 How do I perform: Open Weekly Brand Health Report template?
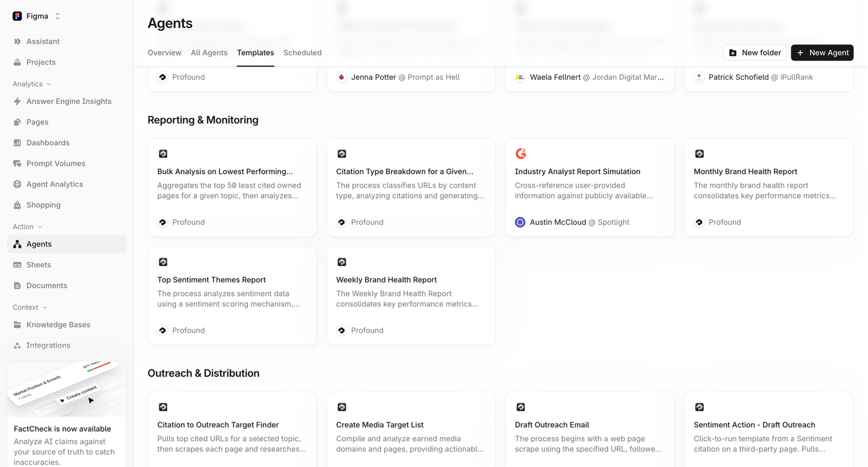pos(411,296)
